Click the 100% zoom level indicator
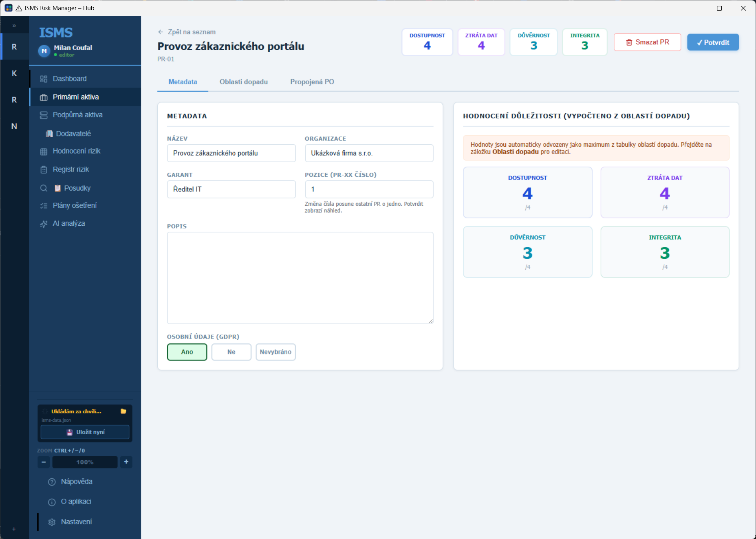The width and height of the screenshot is (756, 539). coord(85,462)
